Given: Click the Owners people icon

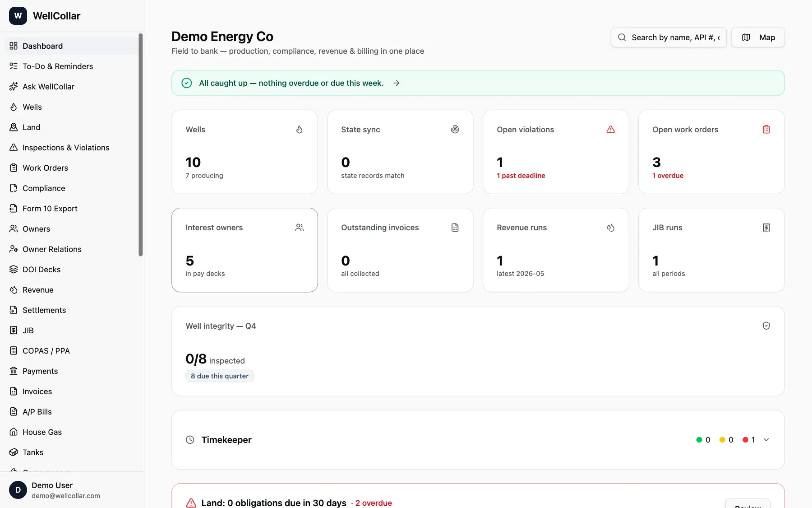Looking at the screenshot, I should pos(14,229).
